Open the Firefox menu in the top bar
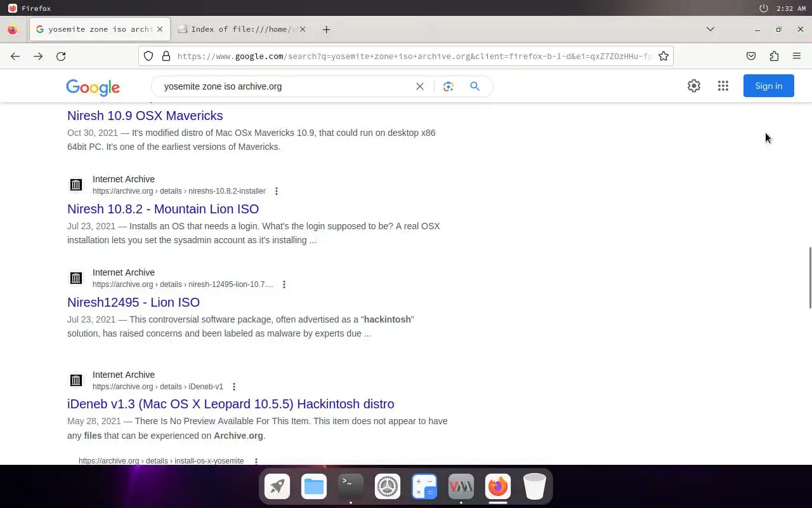This screenshot has width=812, height=508. pyautogui.click(x=29, y=8)
